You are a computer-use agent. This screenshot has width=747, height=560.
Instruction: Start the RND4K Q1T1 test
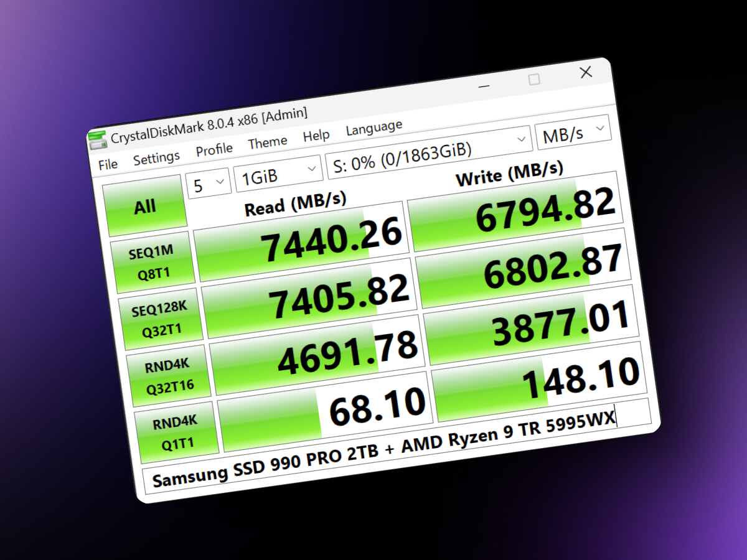(x=177, y=432)
